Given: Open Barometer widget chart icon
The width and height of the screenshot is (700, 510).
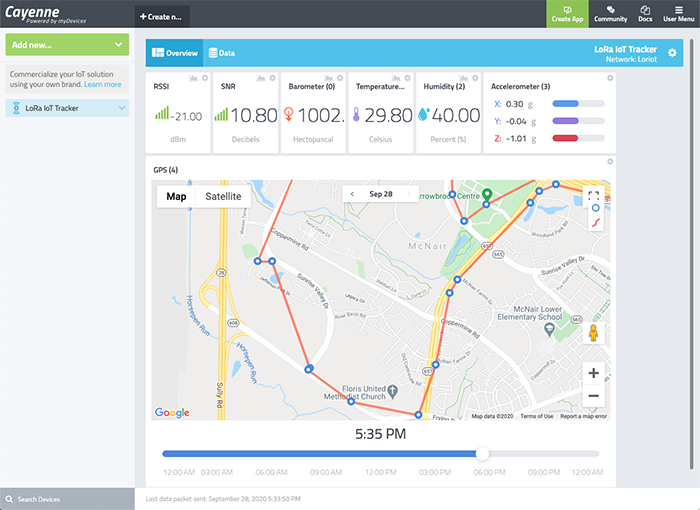Looking at the screenshot, I should tap(329, 78).
